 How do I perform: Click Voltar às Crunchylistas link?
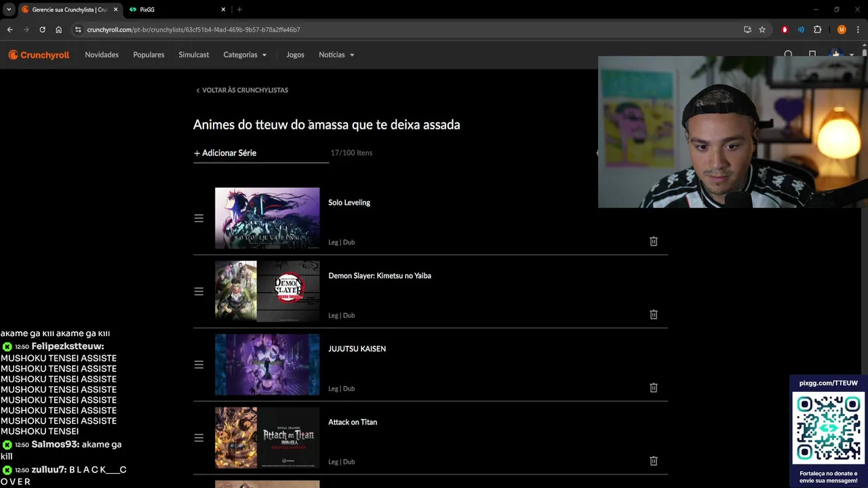(x=242, y=90)
